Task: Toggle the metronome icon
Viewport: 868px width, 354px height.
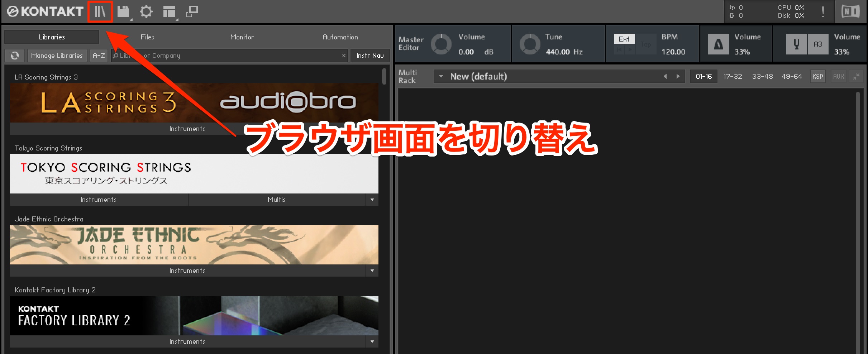Action: 718,44
